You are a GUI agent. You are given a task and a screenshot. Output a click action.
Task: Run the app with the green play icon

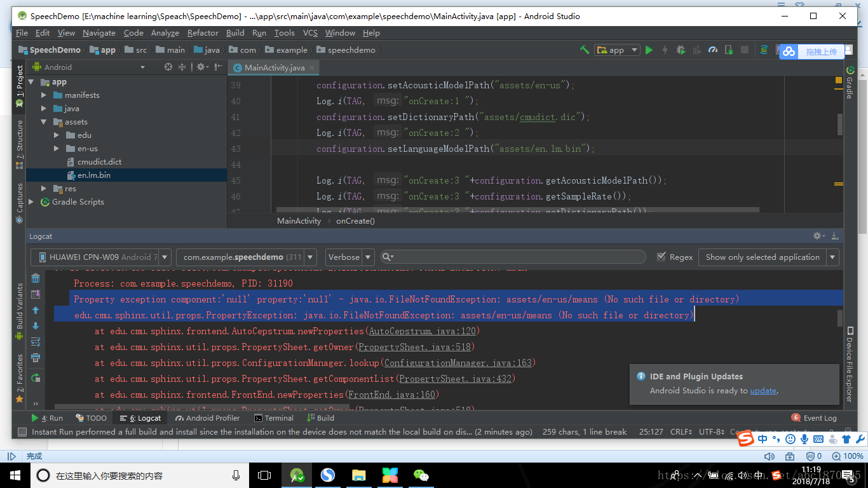pyautogui.click(x=649, y=50)
